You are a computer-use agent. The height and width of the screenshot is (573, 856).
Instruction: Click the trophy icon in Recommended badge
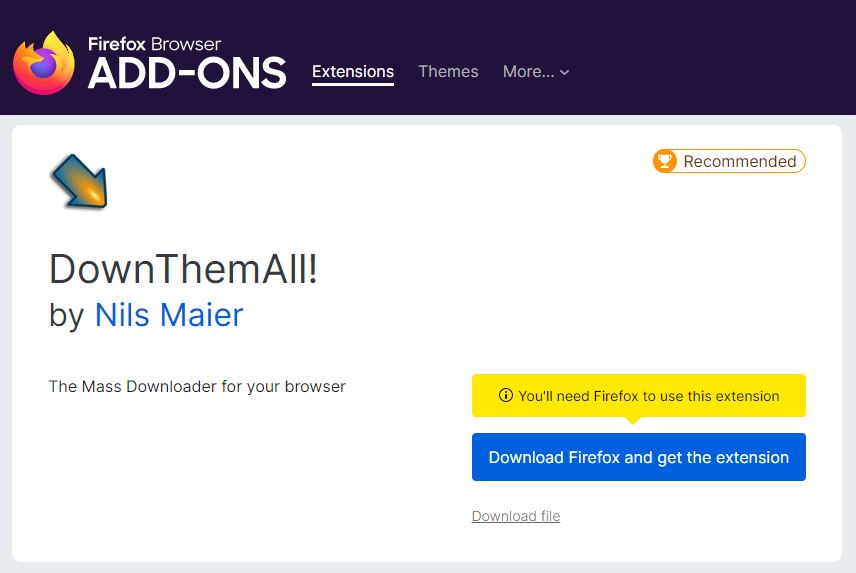[664, 161]
